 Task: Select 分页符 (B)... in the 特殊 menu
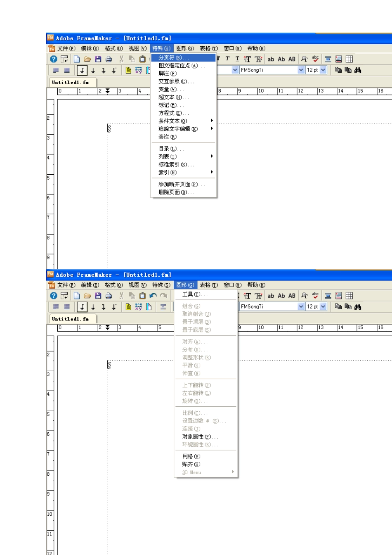point(184,57)
